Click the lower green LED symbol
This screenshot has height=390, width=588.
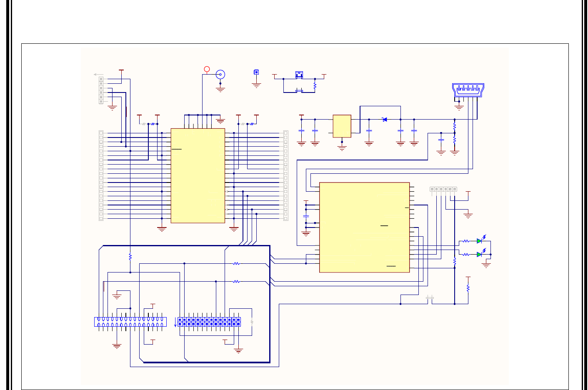(x=479, y=254)
